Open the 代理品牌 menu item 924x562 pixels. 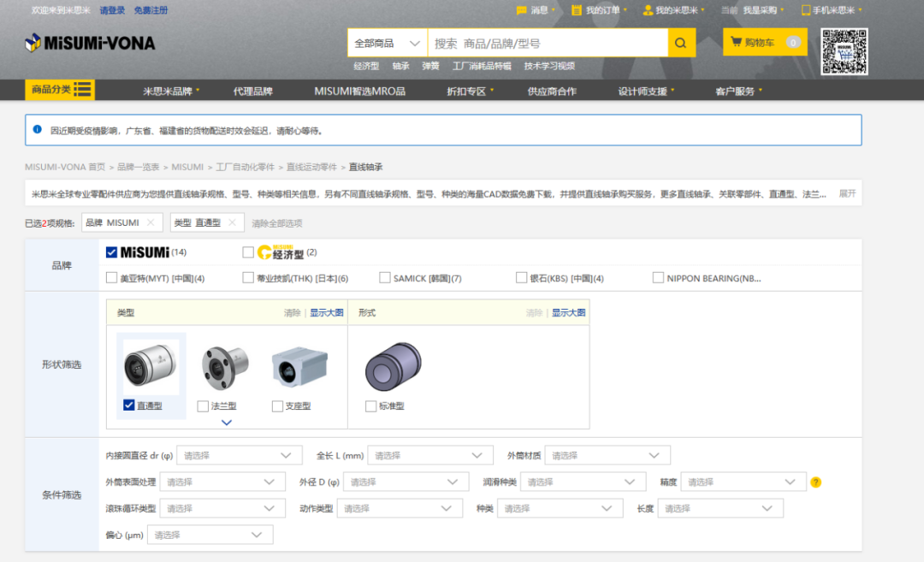point(252,92)
